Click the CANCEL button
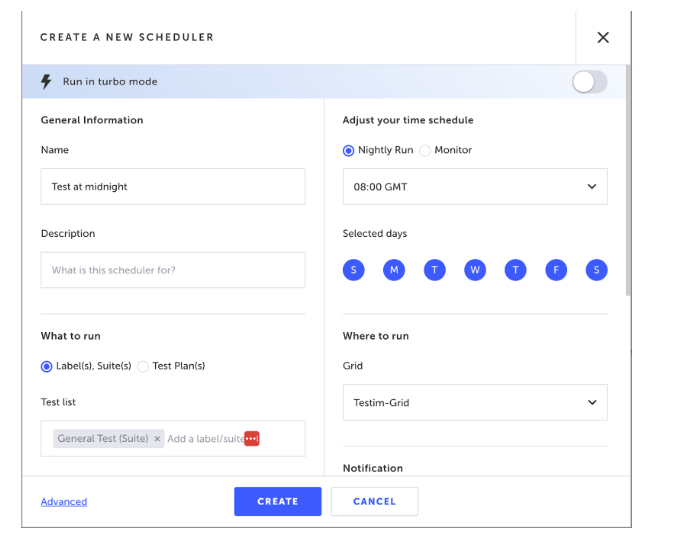 tap(375, 502)
